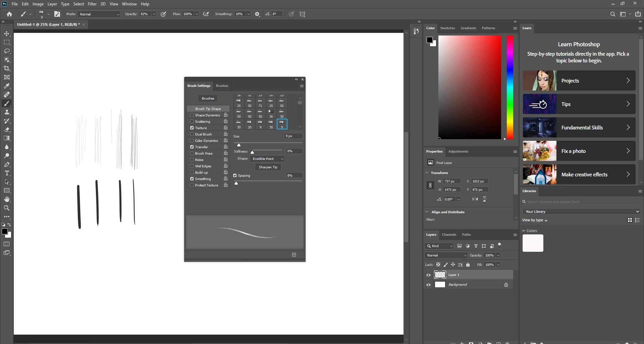Lock all for the layer

pyautogui.click(x=468, y=265)
